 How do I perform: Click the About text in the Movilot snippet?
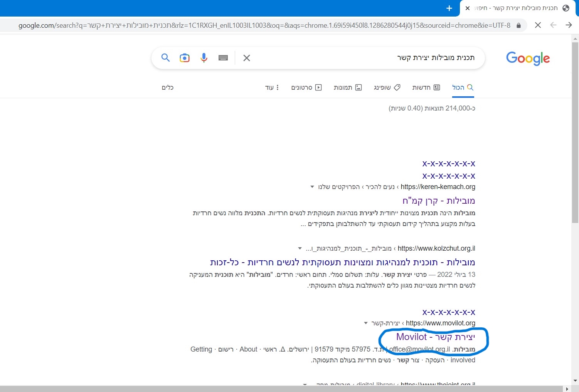(x=248, y=349)
